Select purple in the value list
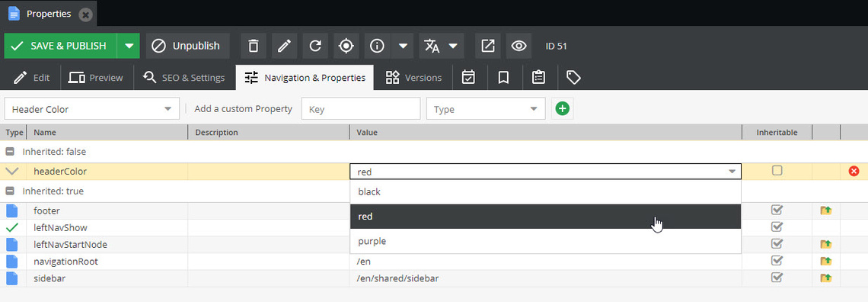Viewport: 868px width, 302px height. pyautogui.click(x=545, y=241)
